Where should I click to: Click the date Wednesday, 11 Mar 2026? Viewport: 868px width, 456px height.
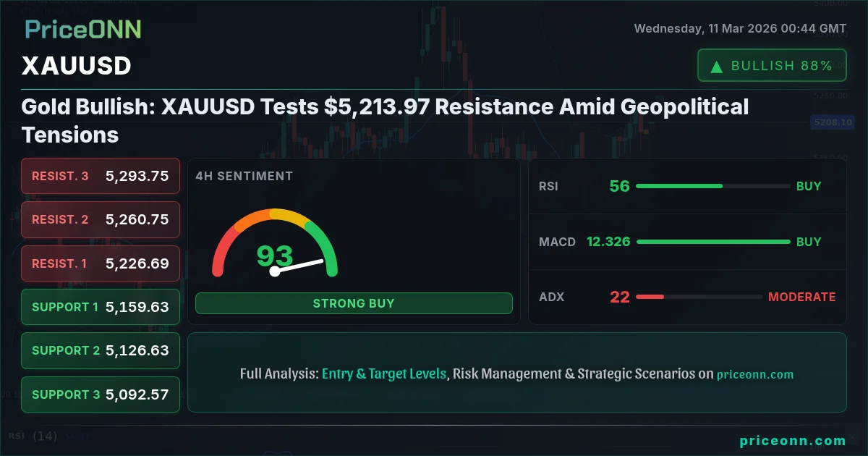click(707, 29)
